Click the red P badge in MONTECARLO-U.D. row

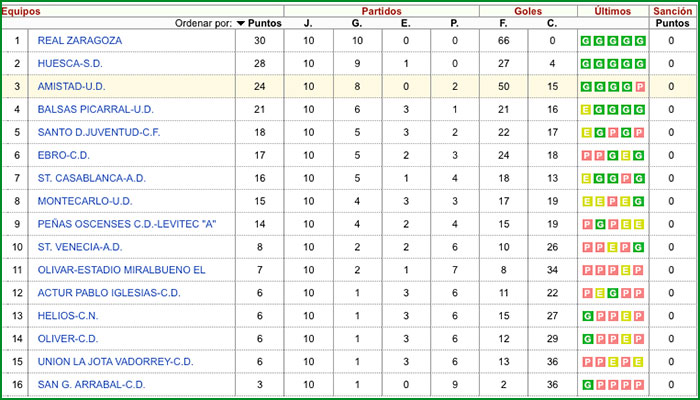(612, 201)
